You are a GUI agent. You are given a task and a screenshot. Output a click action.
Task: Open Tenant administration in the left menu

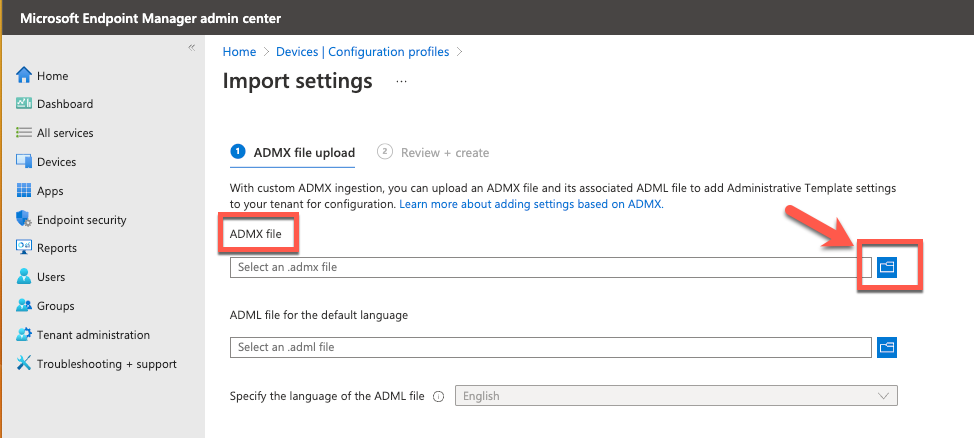[93, 334]
